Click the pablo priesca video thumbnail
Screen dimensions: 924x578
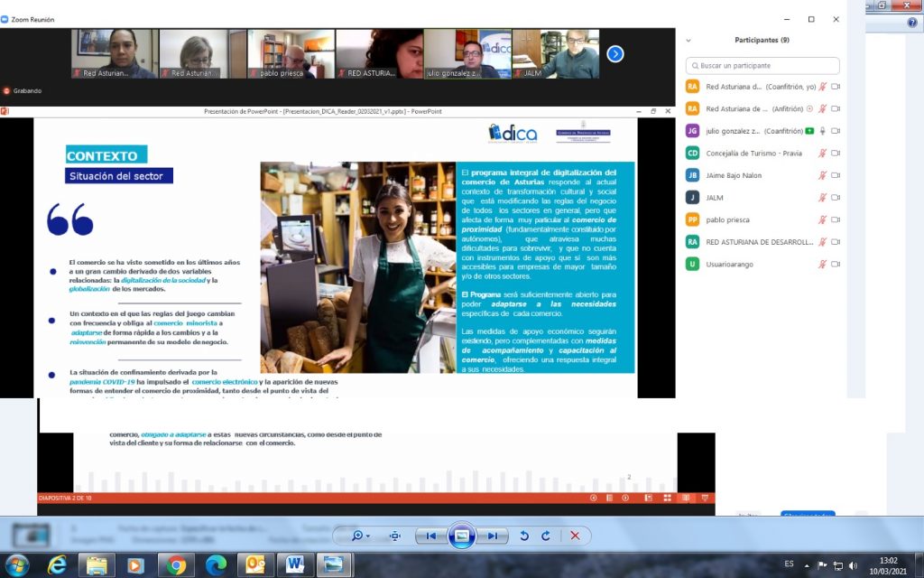click(x=290, y=54)
